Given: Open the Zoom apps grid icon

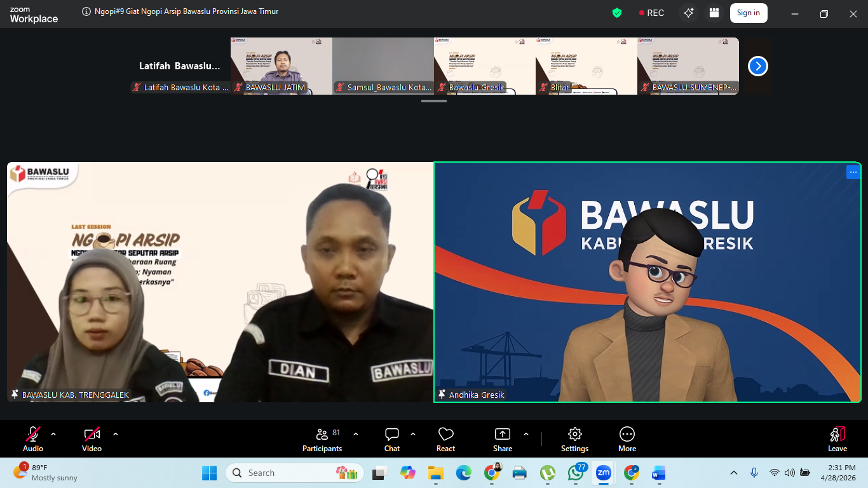Looking at the screenshot, I should pyautogui.click(x=714, y=13).
